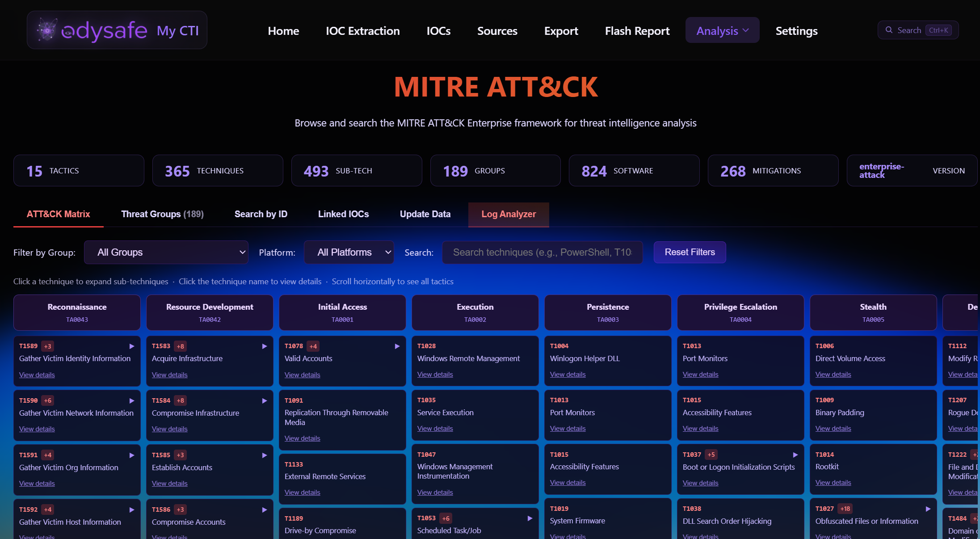Image resolution: width=980 pixels, height=539 pixels.
Task: Expand T1586 Compromise Accounts arrow
Action: (x=265, y=510)
